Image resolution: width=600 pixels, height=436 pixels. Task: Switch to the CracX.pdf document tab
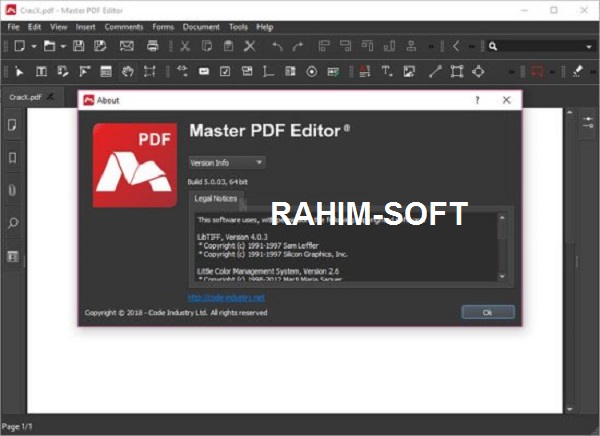[25, 97]
